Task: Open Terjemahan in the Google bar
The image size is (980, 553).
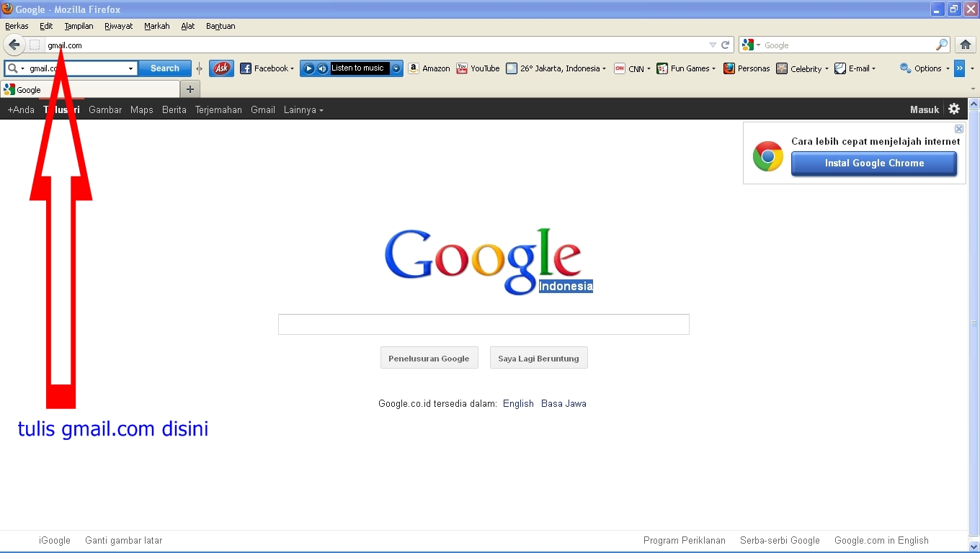Action: coord(218,109)
